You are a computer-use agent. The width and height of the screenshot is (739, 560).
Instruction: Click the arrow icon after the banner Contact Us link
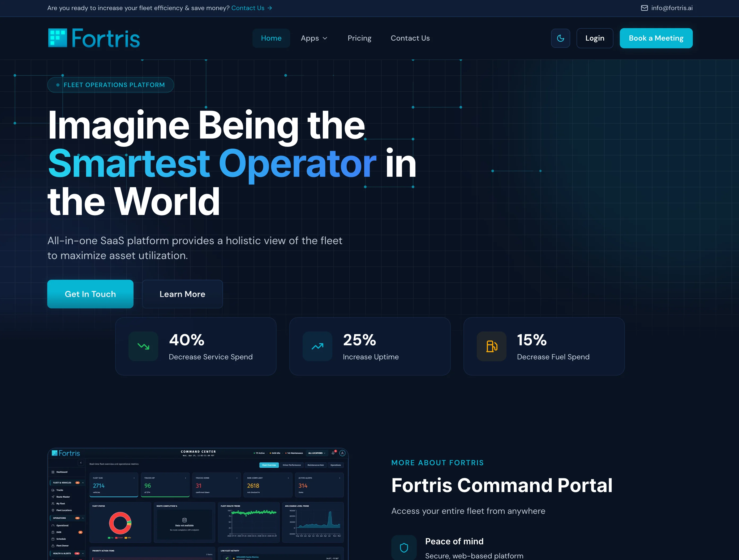[x=270, y=8]
